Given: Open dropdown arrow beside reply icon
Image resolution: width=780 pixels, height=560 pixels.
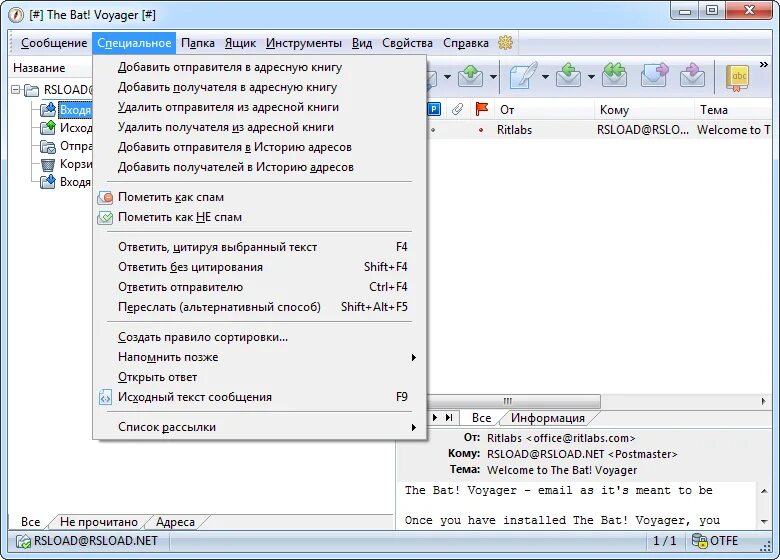Looking at the screenshot, I should point(591,77).
